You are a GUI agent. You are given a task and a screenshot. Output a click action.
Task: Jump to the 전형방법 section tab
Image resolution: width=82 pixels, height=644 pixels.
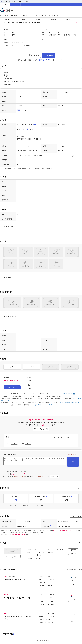pos(68,20)
